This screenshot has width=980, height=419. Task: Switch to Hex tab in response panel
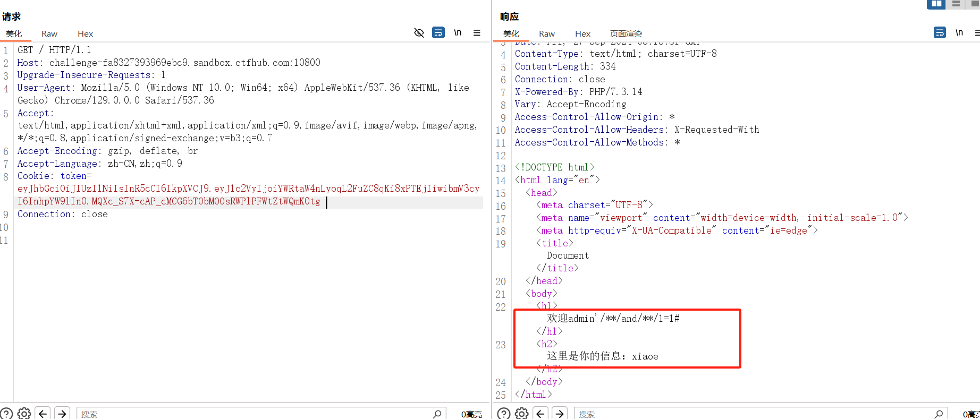582,34
